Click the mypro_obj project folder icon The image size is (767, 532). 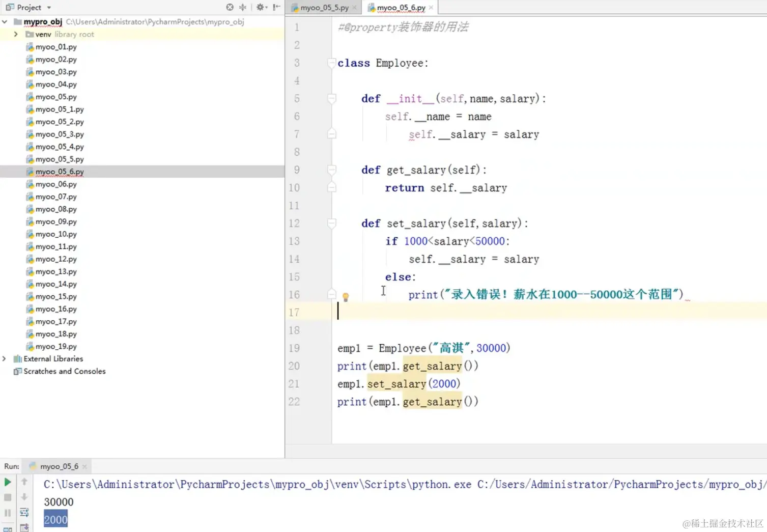click(x=18, y=22)
